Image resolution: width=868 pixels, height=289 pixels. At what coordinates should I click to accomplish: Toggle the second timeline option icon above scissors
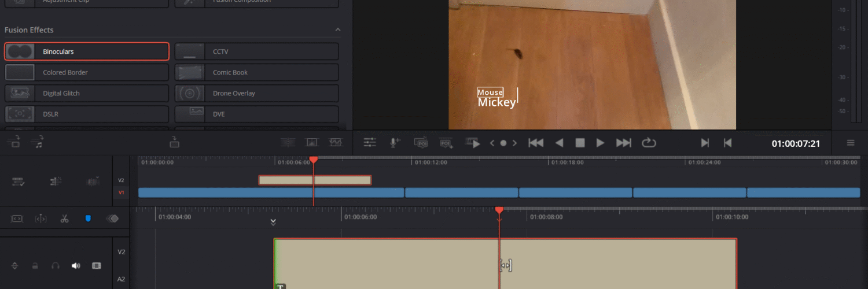point(56,181)
